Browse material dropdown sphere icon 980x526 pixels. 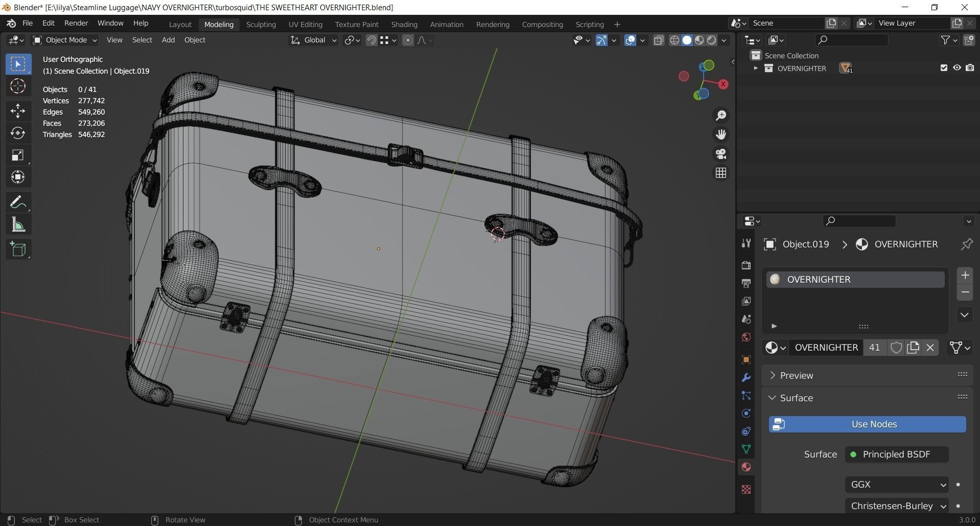click(x=775, y=348)
